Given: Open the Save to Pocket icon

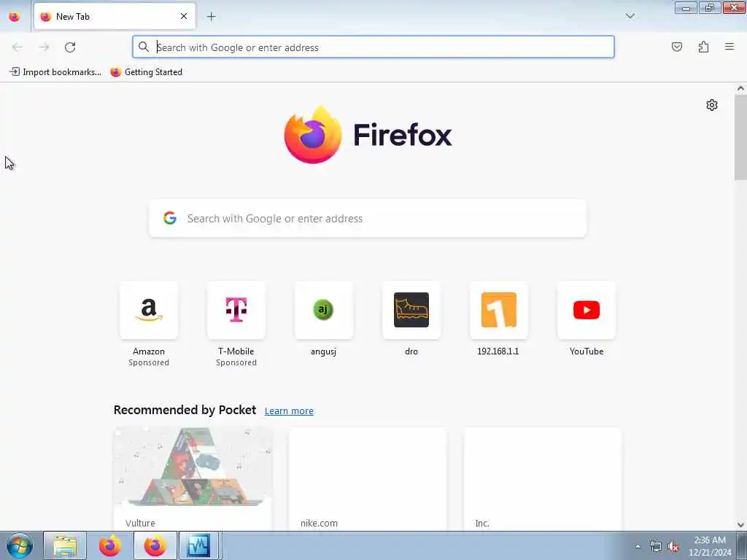Looking at the screenshot, I should tap(676, 47).
